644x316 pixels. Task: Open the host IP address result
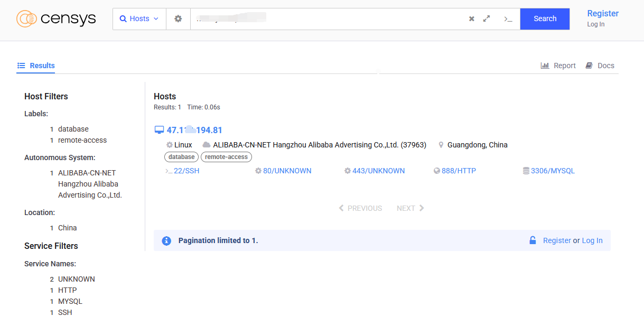(194, 130)
